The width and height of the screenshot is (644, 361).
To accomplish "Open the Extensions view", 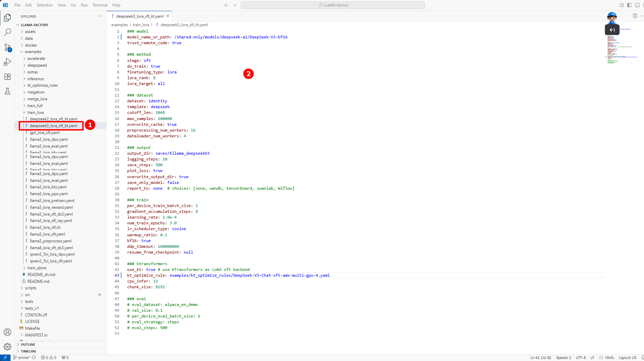I will [7, 76].
